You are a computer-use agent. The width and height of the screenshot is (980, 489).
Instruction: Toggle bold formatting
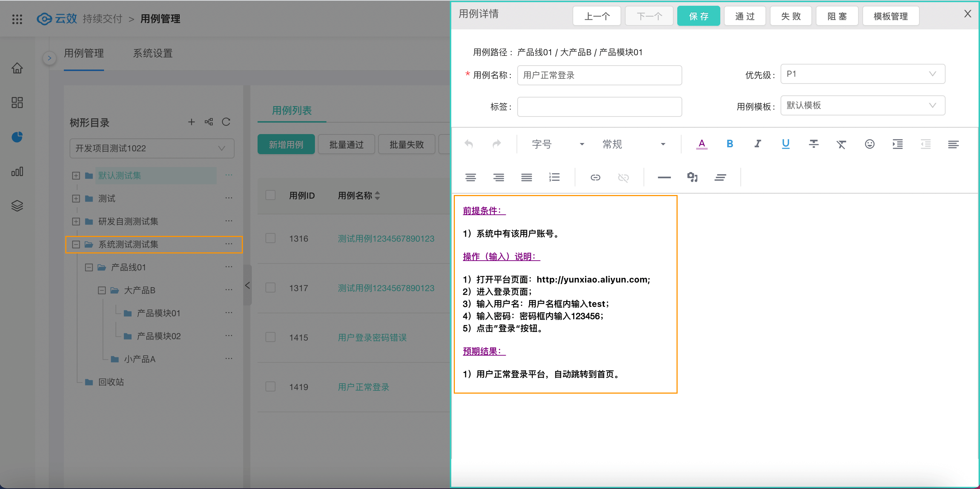point(730,144)
